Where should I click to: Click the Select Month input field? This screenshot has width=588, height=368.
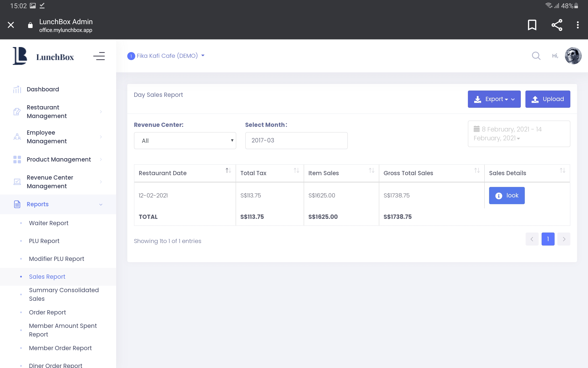point(296,141)
